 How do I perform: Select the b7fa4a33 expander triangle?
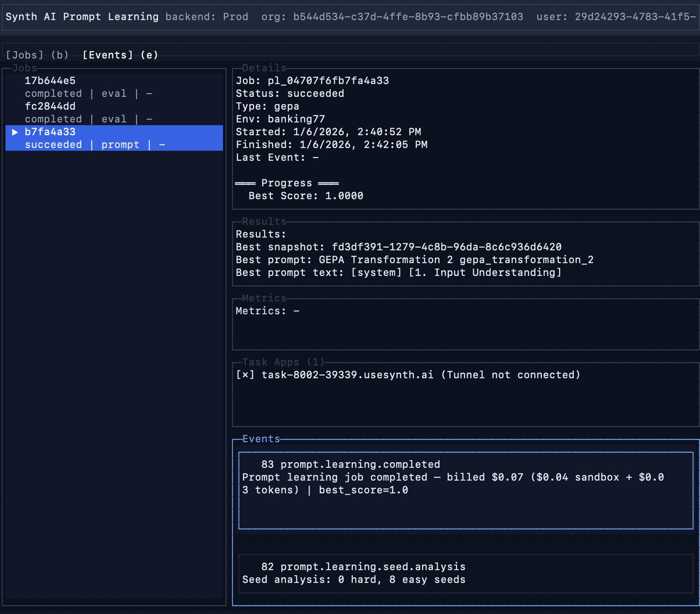point(15,132)
